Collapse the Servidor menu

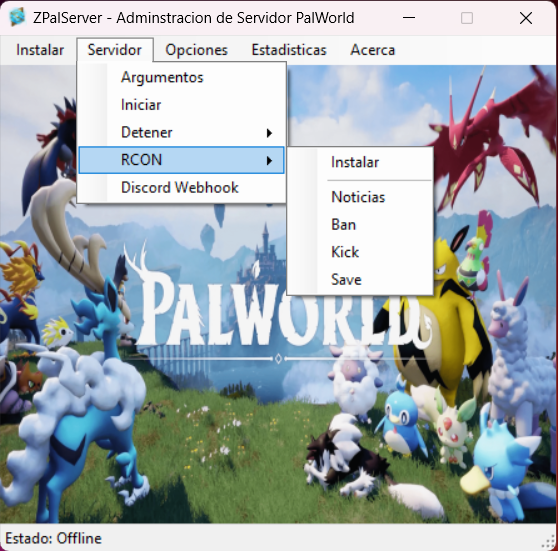coord(115,50)
